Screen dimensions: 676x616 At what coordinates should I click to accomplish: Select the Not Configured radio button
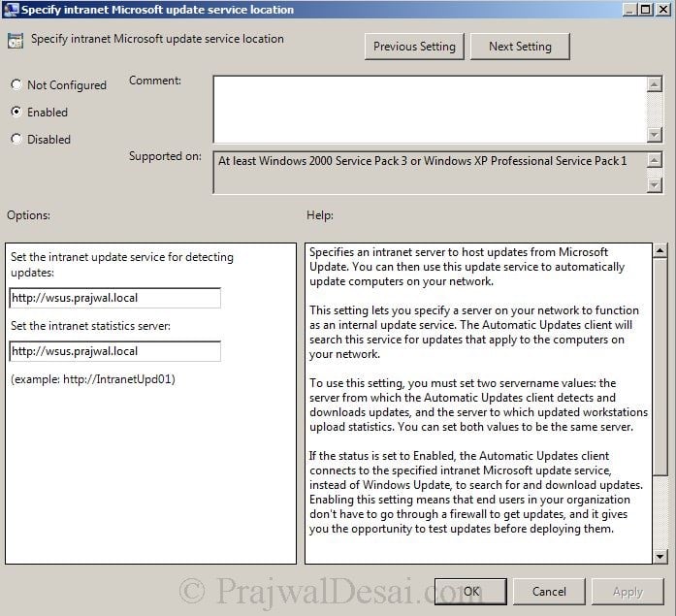click(16, 84)
